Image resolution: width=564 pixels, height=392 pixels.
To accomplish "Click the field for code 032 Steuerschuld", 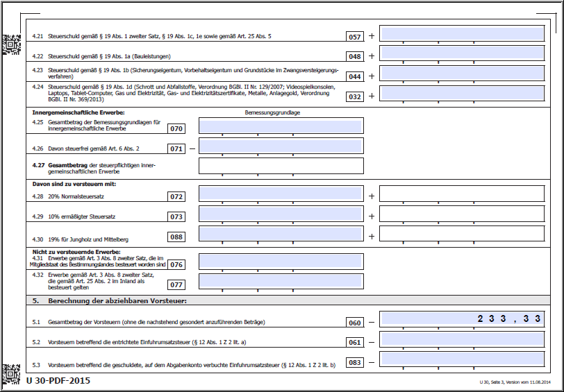I will click(x=462, y=94).
